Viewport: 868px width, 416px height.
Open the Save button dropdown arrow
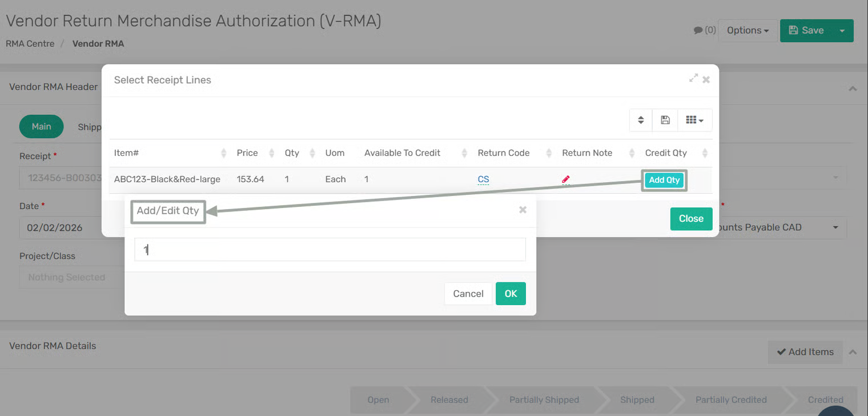[842, 31]
